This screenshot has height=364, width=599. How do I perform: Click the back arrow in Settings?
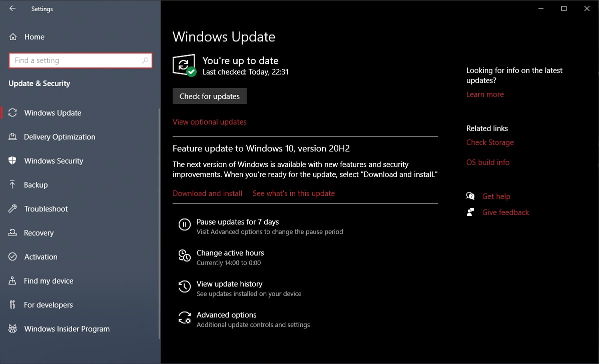click(13, 8)
